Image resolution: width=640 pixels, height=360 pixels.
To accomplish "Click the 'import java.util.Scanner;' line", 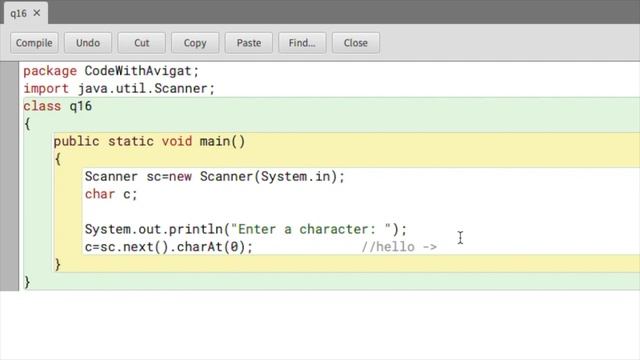I will [119, 89].
